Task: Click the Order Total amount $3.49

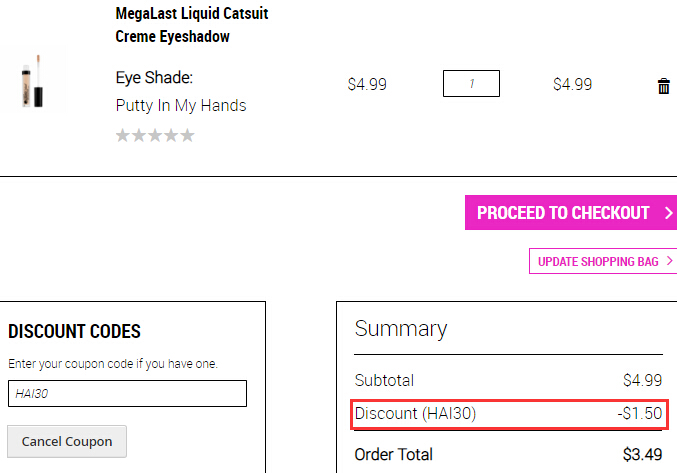Action: [x=642, y=454]
